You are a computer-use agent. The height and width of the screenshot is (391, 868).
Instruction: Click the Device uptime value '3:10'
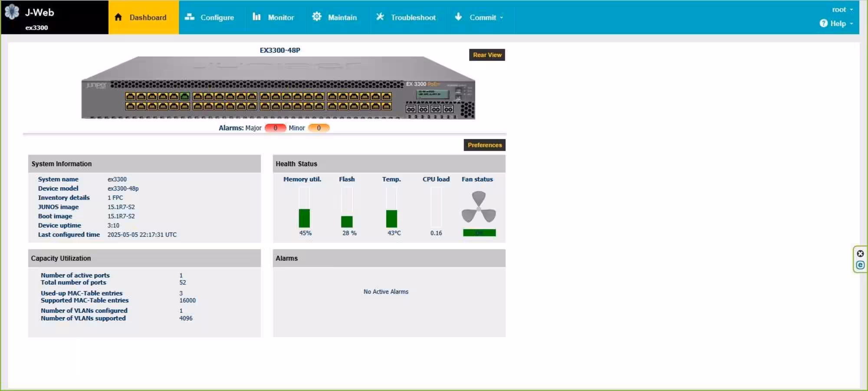113,225
